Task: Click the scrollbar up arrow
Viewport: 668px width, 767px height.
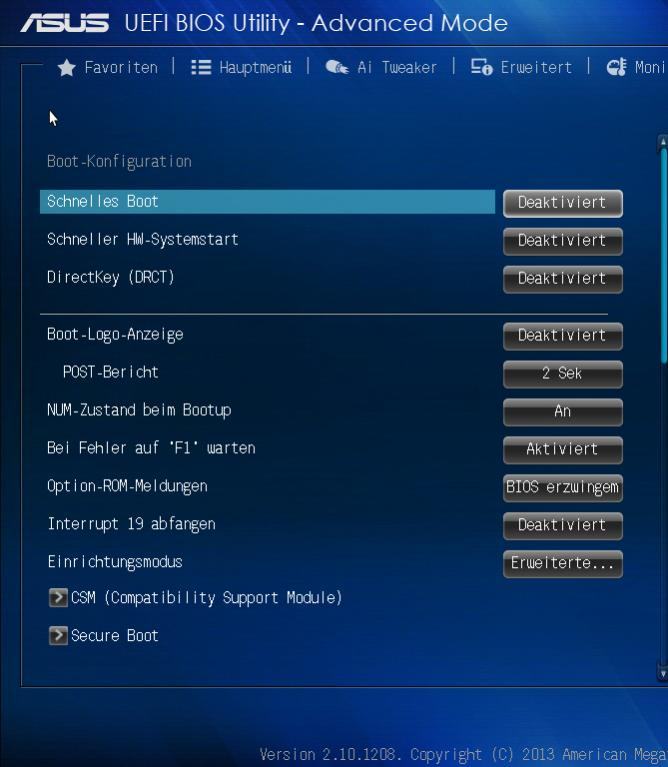Action: [663, 142]
